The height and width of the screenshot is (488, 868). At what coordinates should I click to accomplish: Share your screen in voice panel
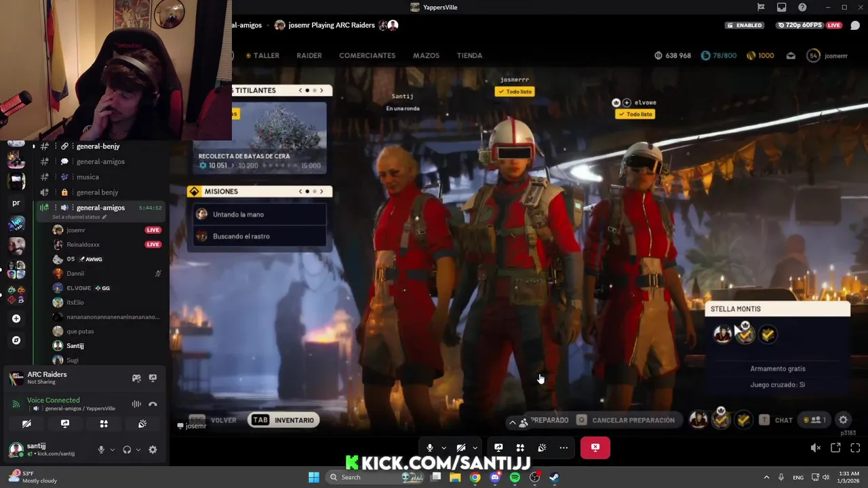click(65, 424)
